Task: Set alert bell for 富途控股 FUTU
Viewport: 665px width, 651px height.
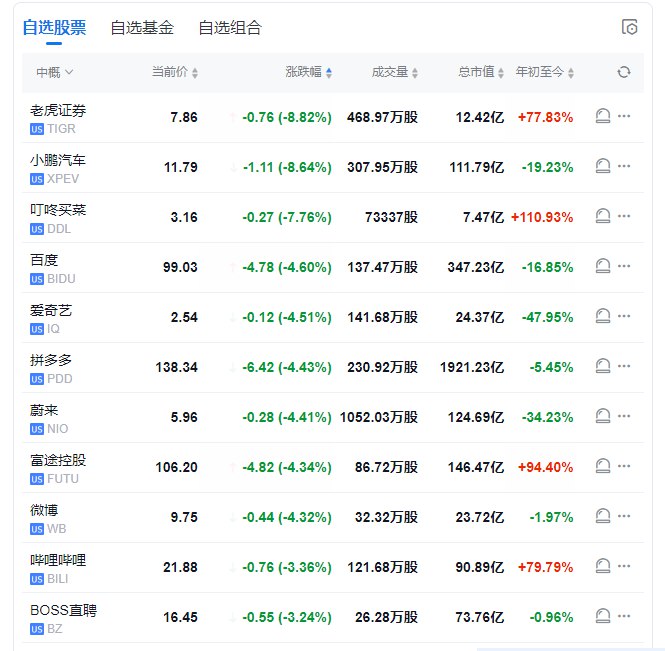Action: 603,466
